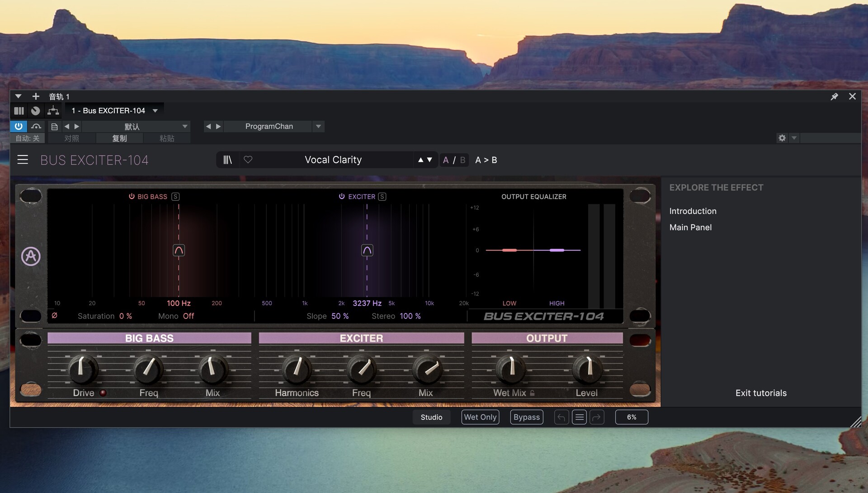Image resolution: width=868 pixels, height=493 pixels.
Task: Click the Exciter frequency handle
Action: pyautogui.click(x=367, y=250)
